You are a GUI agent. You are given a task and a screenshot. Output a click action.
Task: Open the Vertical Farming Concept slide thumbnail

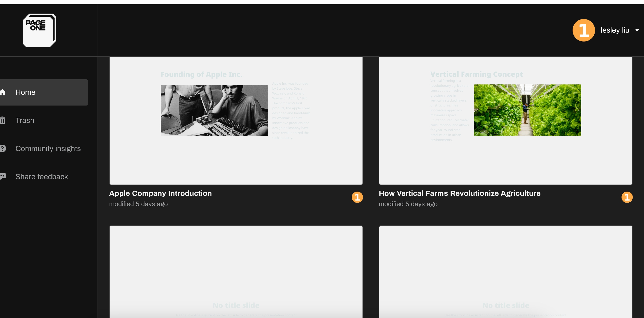point(506,120)
